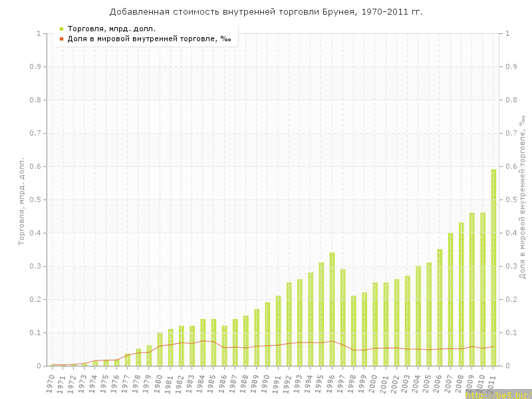Click the 1 tick on right y-axis
The height and width of the screenshot is (399, 532).
(509, 33)
